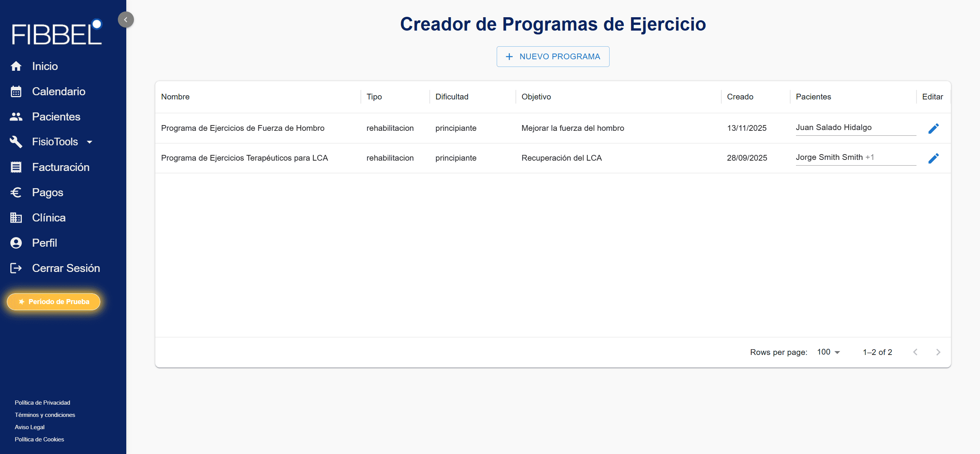Image resolution: width=980 pixels, height=454 pixels.
Task: Collapse the sidebar with chevron button
Action: (x=126, y=20)
